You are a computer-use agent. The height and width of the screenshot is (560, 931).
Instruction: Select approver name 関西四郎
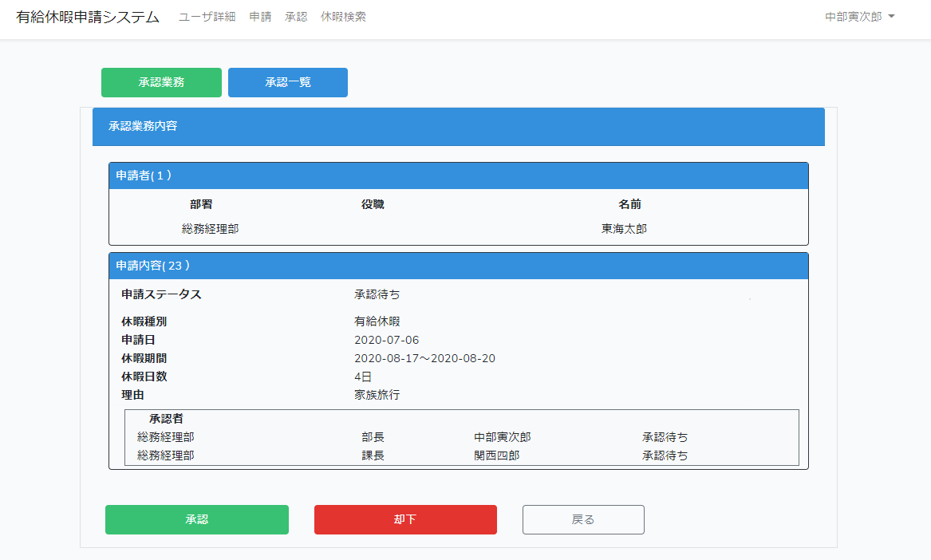(x=497, y=456)
